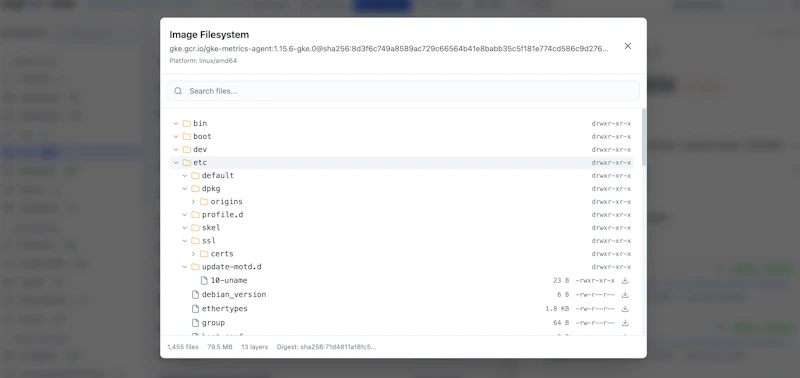
Task: Click the 13 layers text
Action: [255, 347]
